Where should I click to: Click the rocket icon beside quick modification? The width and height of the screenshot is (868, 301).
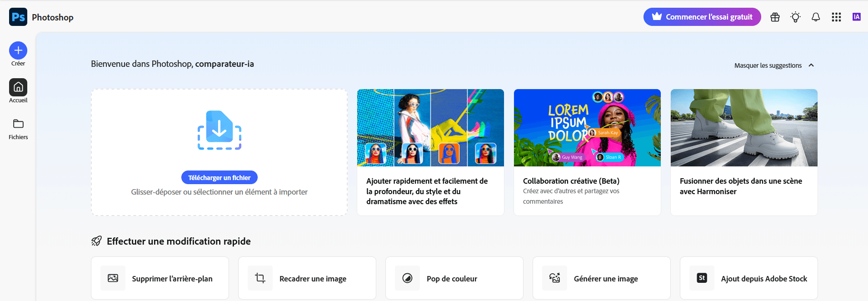96,241
